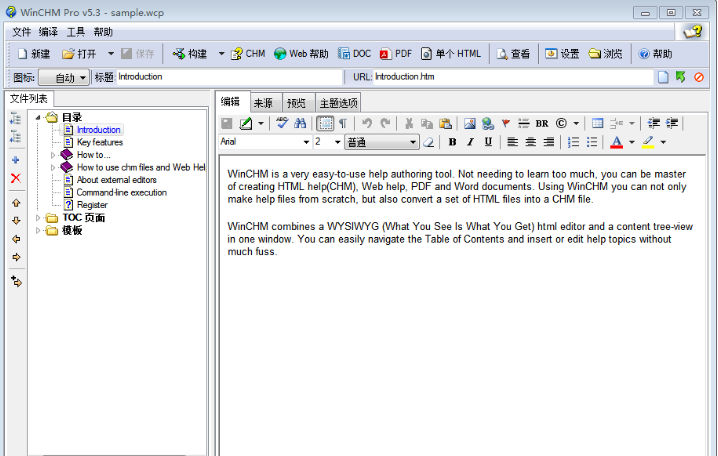This screenshot has width=718, height=456.
Task: Select the 文件列表 tab
Action: point(29,98)
